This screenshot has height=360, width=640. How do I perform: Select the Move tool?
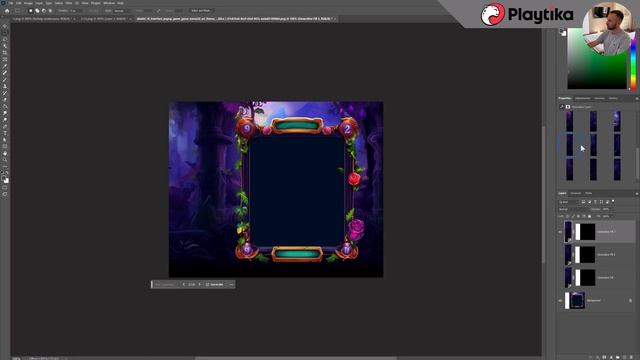coord(5,26)
